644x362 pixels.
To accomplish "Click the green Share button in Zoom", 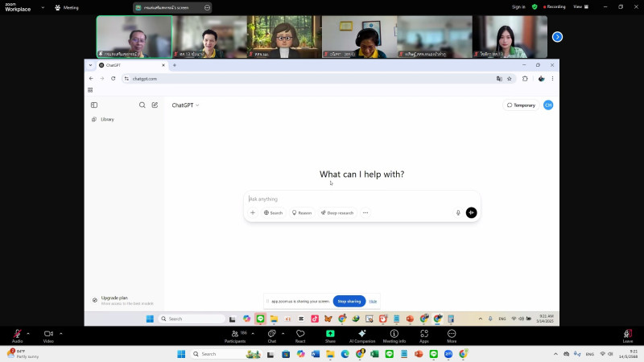I will tap(330, 336).
